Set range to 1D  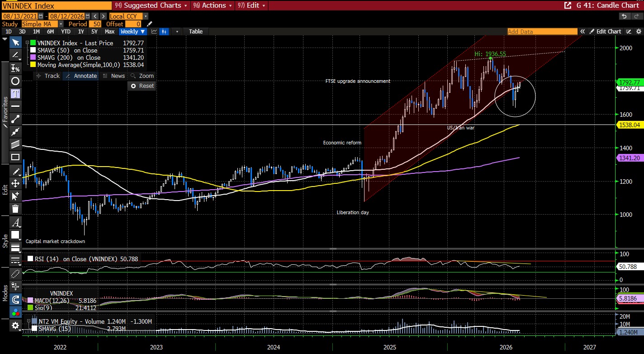click(x=9, y=32)
